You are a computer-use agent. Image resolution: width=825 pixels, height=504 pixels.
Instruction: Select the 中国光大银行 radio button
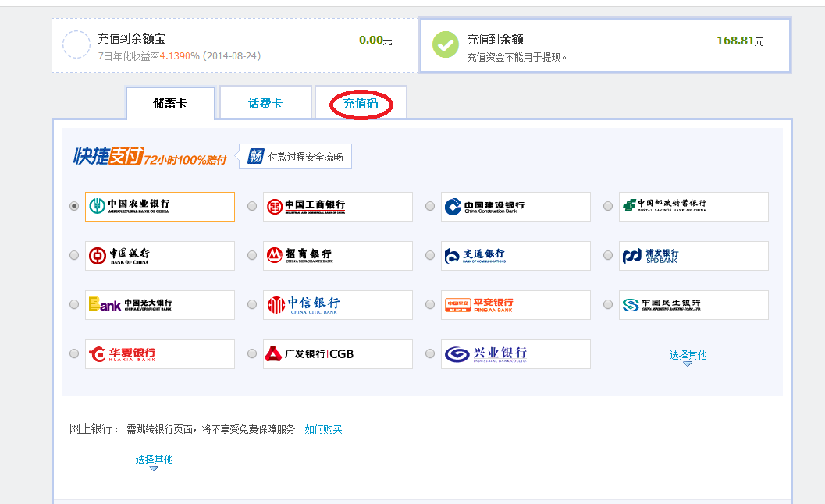(x=74, y=304)
